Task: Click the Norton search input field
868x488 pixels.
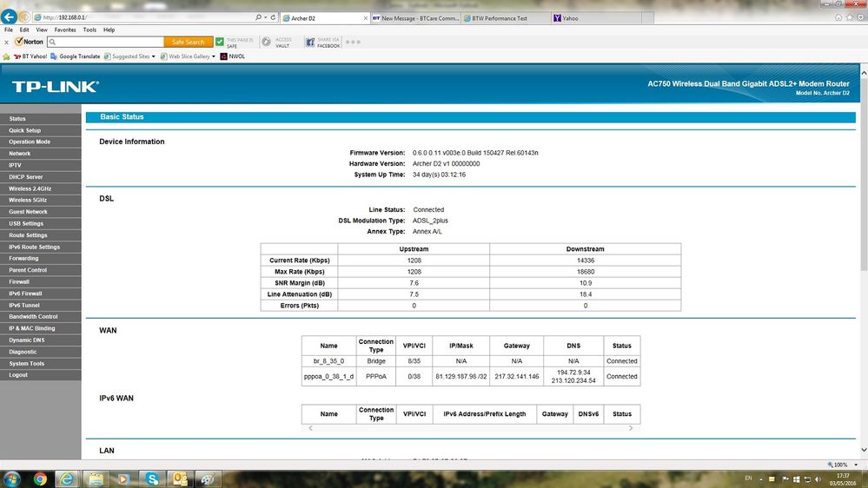Action: (105, 42)
